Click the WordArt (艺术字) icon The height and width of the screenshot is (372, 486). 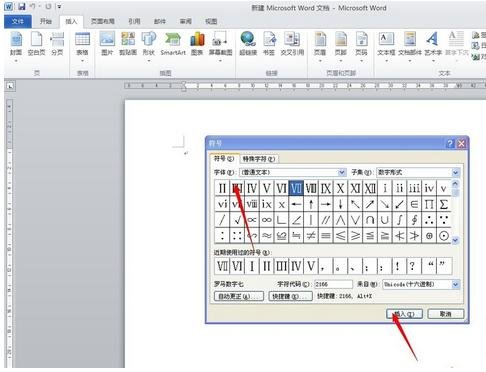[433, 39]
